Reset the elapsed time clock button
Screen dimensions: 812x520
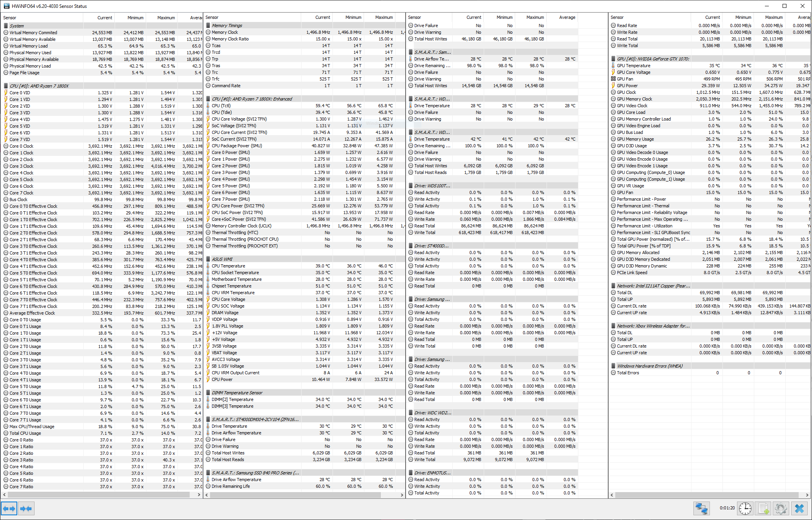coord(745,509)
